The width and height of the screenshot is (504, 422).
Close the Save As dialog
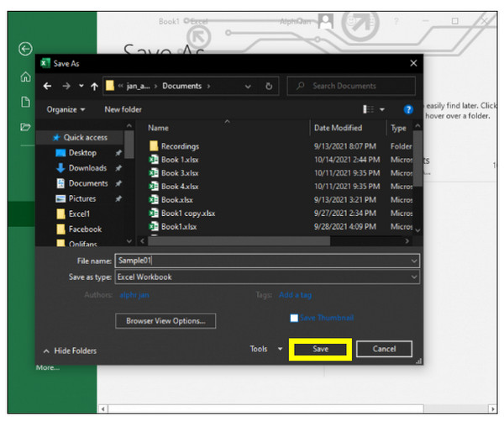pos(413,63)
